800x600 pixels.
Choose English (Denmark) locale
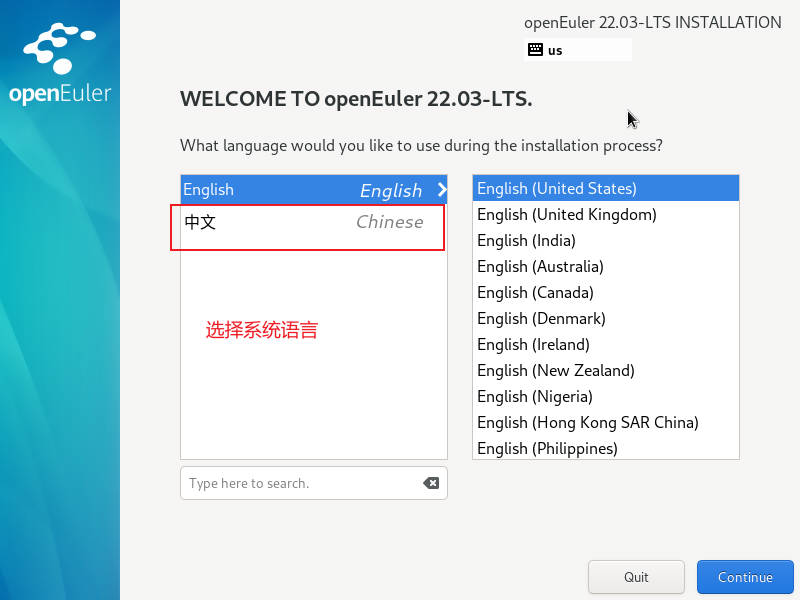pyautogui.click(x=606, y=318)
